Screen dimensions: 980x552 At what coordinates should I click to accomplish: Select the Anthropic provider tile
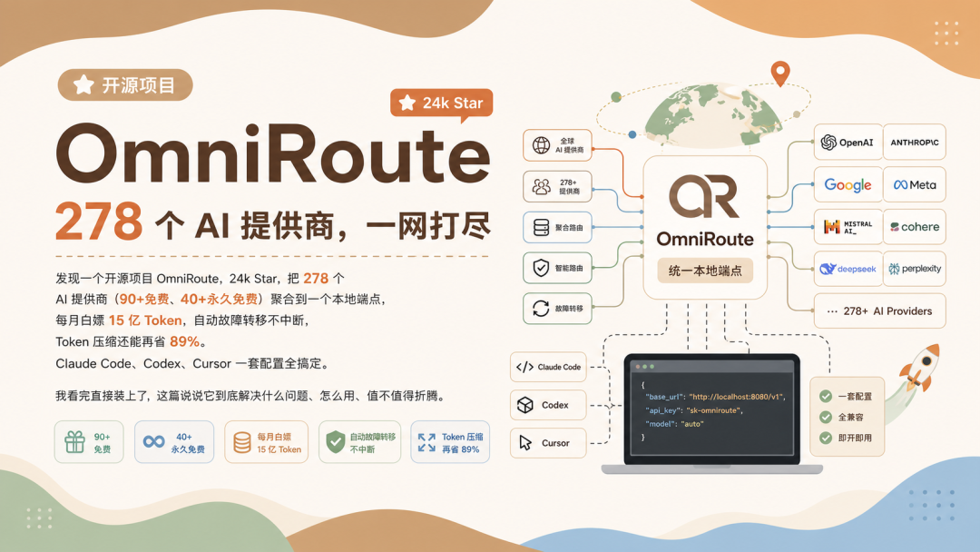coord(915,142)
